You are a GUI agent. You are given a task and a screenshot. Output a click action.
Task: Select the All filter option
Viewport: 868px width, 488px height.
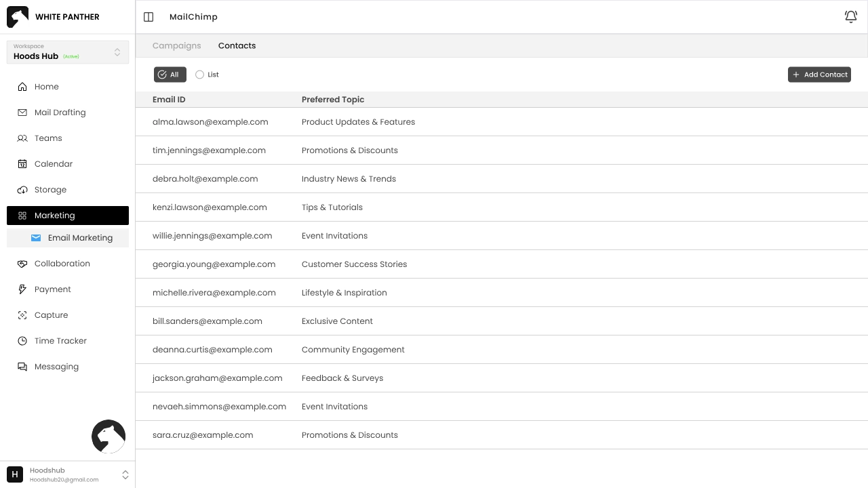coord(170,75)
